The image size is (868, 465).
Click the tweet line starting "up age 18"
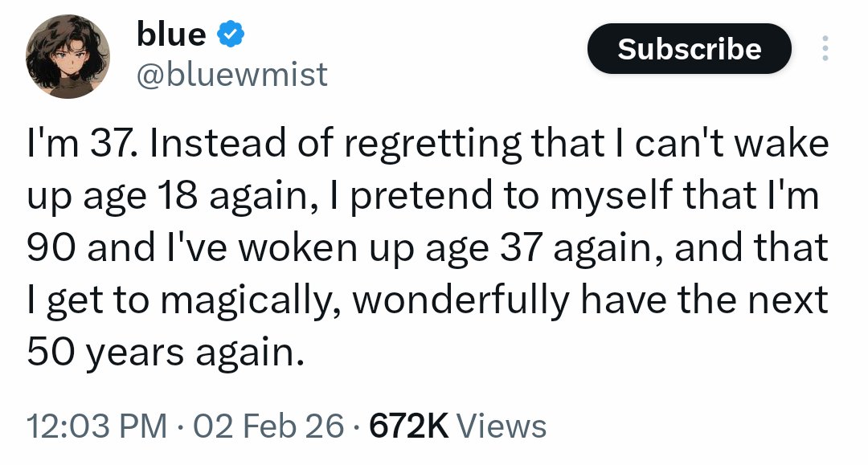[423, 196]
